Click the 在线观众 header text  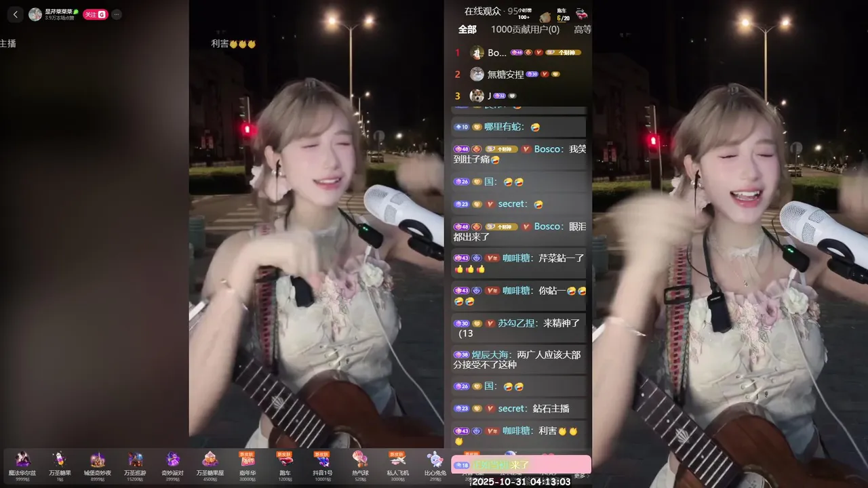pos(483,11)
